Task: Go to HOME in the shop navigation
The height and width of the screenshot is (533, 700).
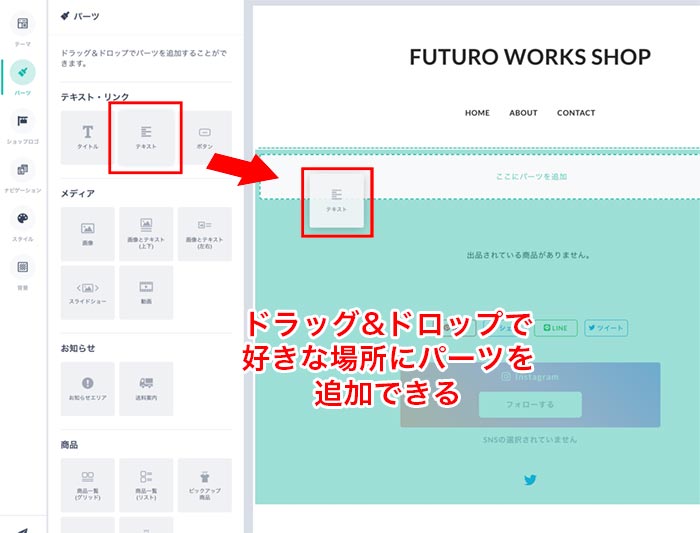Action: (x=477, y=113)
